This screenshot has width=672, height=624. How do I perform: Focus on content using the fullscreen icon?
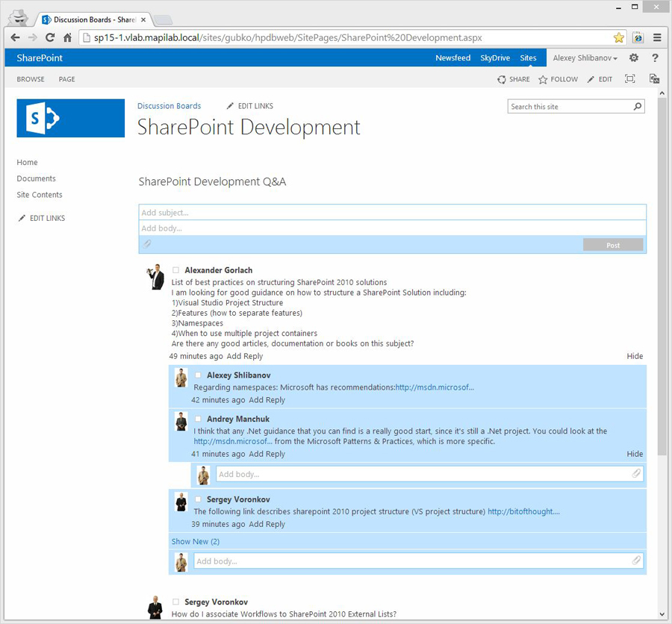point(629,79)
